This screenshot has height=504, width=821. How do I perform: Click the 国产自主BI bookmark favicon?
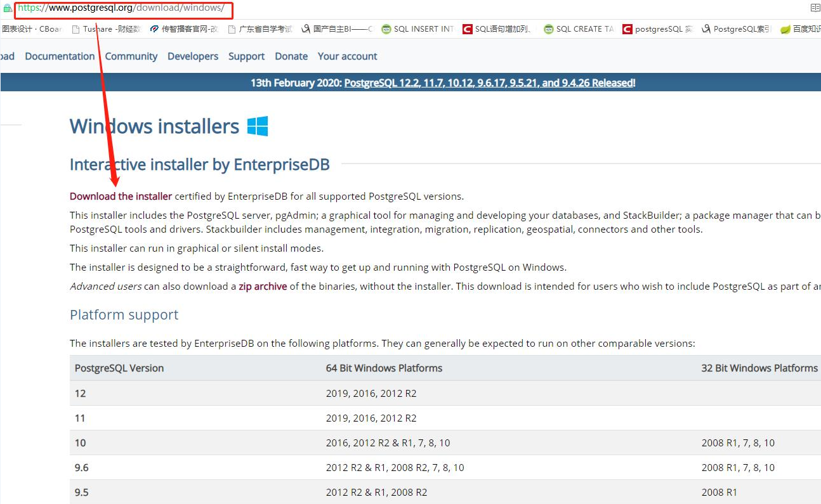point(306,29)
